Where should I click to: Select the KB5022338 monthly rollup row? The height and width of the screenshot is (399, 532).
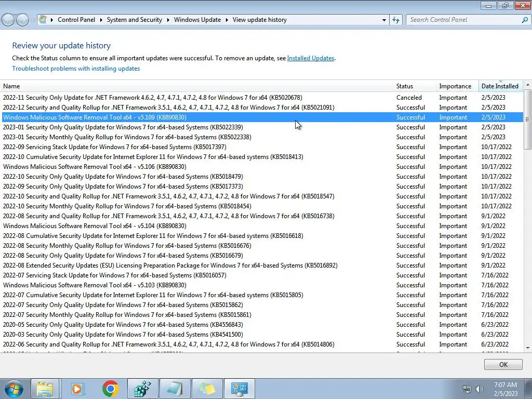point(262,137)
